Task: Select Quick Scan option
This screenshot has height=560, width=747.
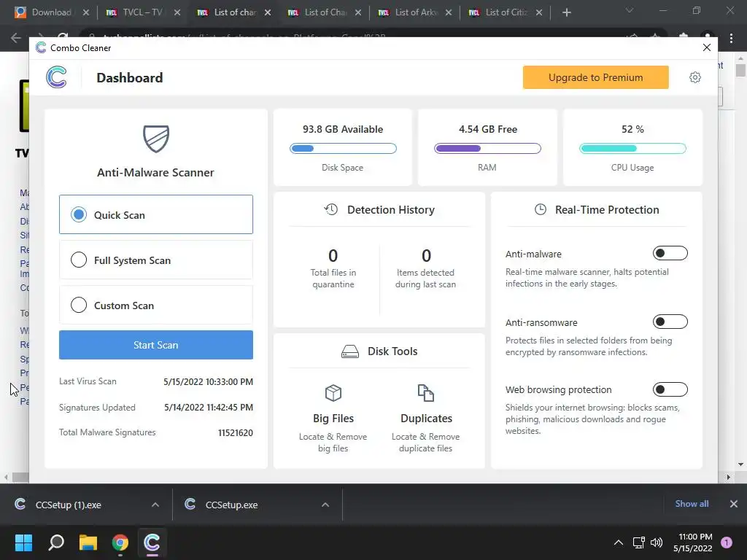Action: click(156, 214)
